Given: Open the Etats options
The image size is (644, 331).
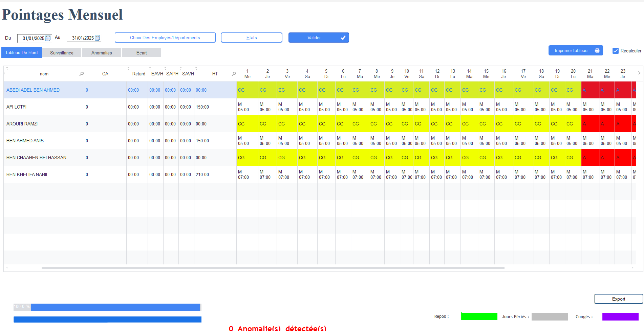Looking at the screenshot, I should pos(252,38).
